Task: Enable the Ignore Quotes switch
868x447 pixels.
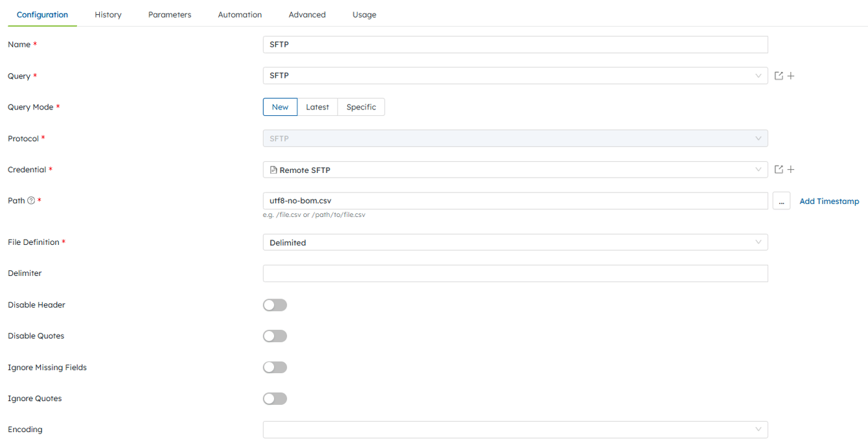Action: coord(275,398)
